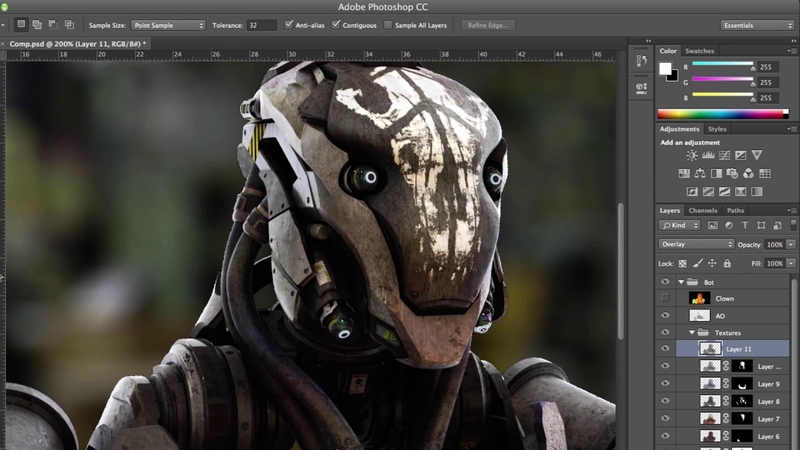Open the Kind layer filter dropdown
This screenshot has height=450, width=800.
679,225
